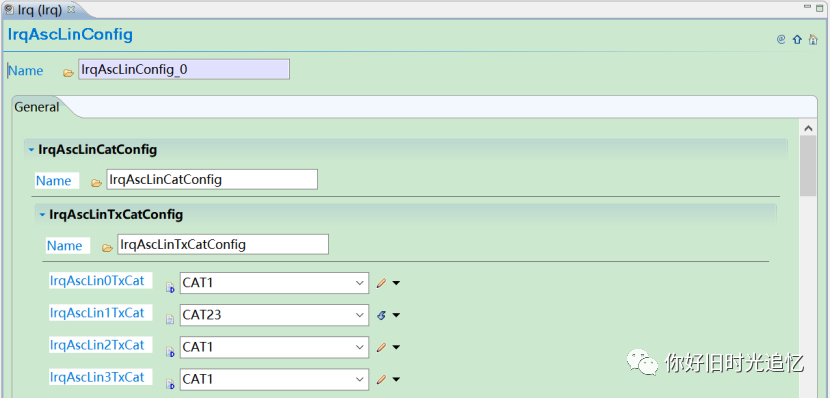Viewport: 831px width, 399px height.
Task: Click the @ icon in the header
Action: (x=781, y=39)
